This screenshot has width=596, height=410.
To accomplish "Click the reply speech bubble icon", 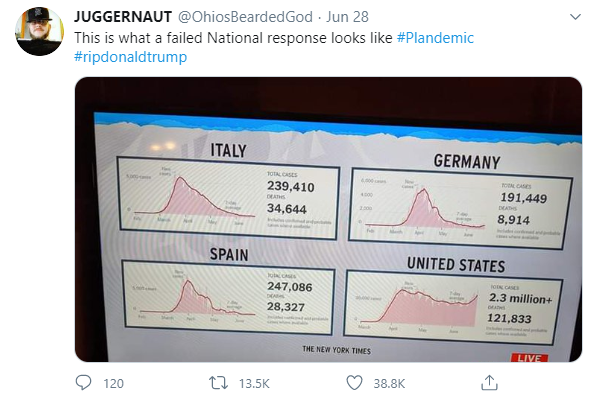I will pos(83,383).
